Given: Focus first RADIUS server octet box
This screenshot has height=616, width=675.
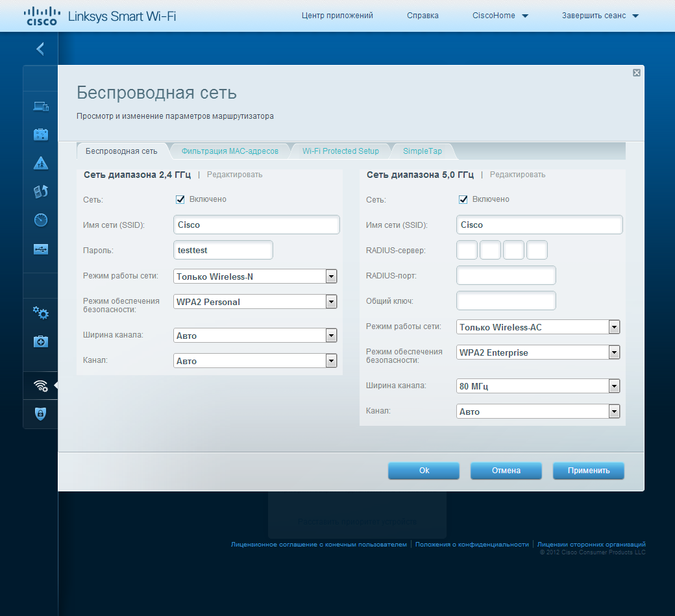Looking at the screenshot, I should coord(467,250).
